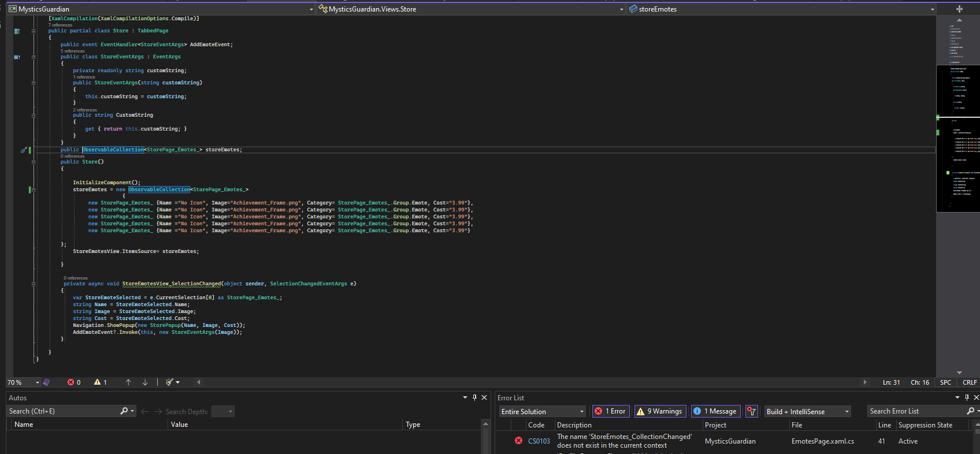
Task: Click the Value column header in Autos
Action: click(285, 425)
